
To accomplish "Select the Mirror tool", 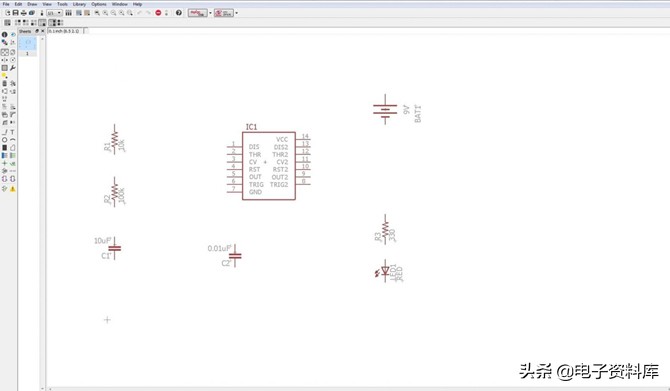I will (4, 60).
